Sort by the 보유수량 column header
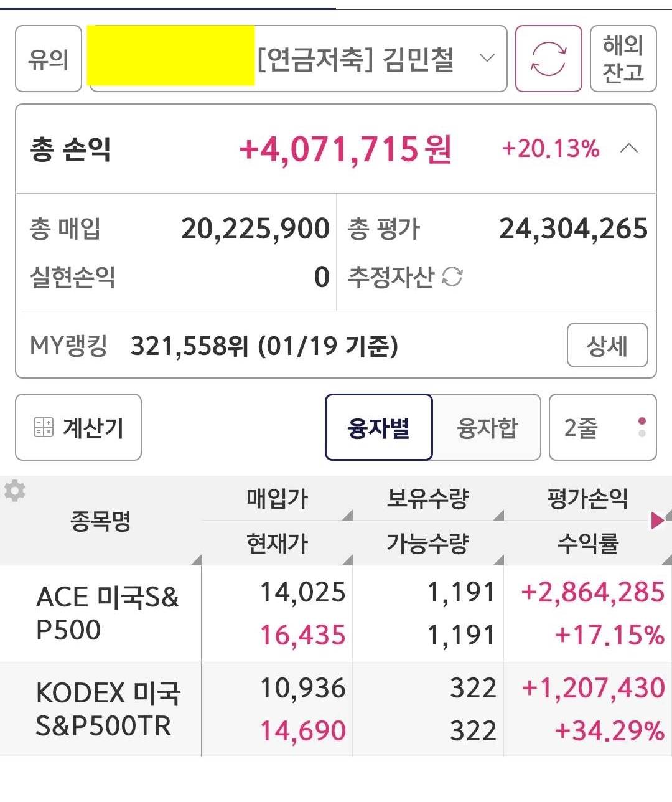The image size is (672, 802). click(x=427, y=499)
